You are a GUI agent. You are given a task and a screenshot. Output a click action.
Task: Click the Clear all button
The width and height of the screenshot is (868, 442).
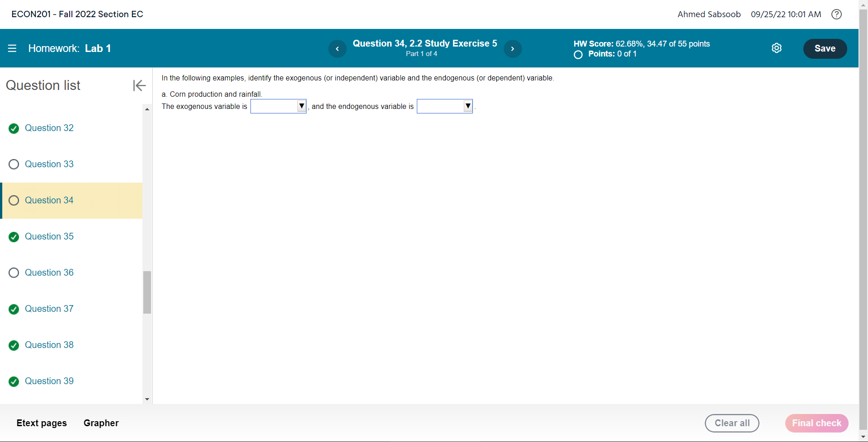[x=732, y=423]
